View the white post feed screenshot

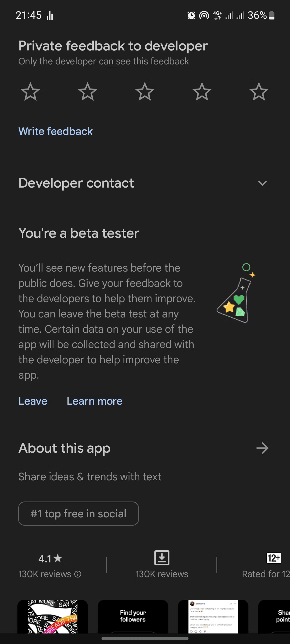point(213,617)
